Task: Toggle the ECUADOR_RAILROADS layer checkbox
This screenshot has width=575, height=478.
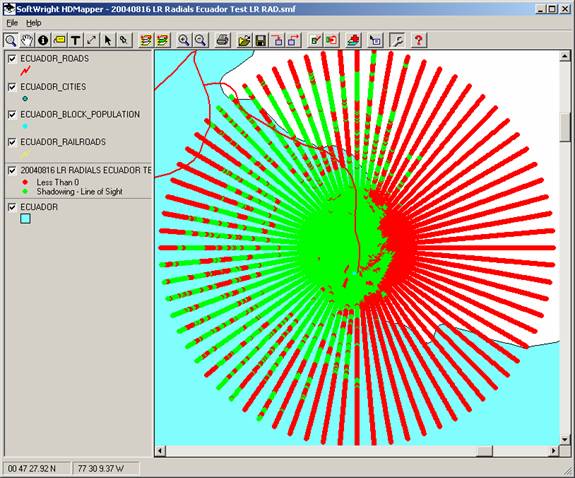Action: (12, 142)
